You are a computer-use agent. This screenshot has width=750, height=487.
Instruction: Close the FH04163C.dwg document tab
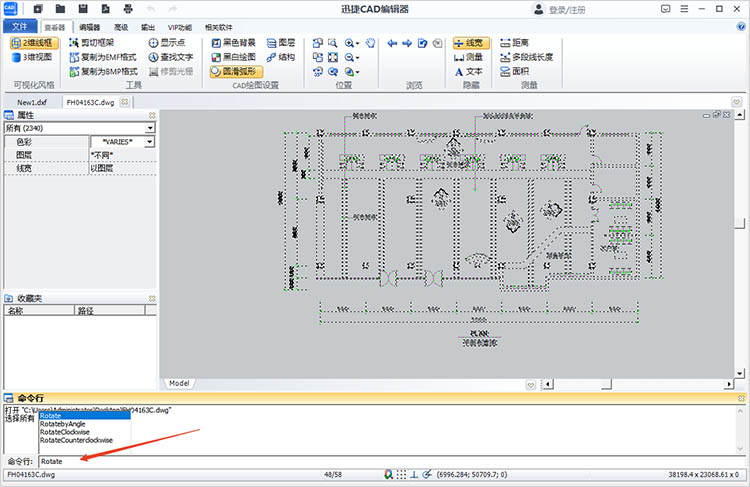pyautogui.click(x=124, y=102)
